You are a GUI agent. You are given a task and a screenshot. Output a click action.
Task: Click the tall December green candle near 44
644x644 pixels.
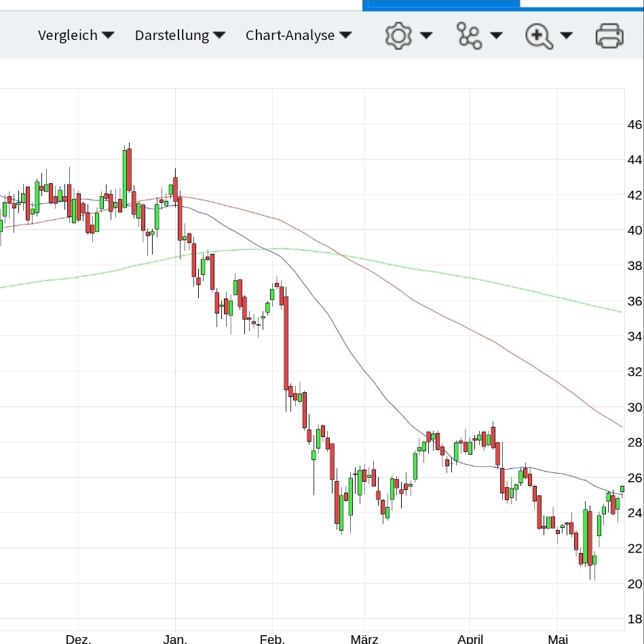point(124,178)
